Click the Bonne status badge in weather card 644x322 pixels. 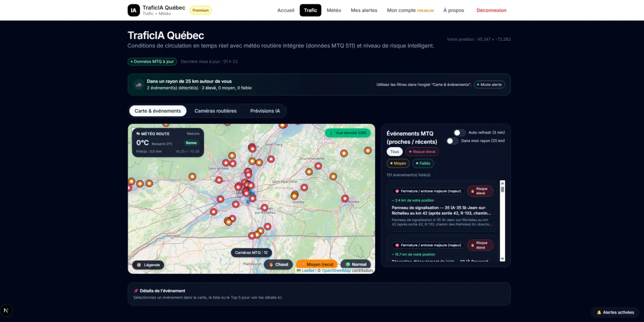pyautogui.click(x=191, y=143)
